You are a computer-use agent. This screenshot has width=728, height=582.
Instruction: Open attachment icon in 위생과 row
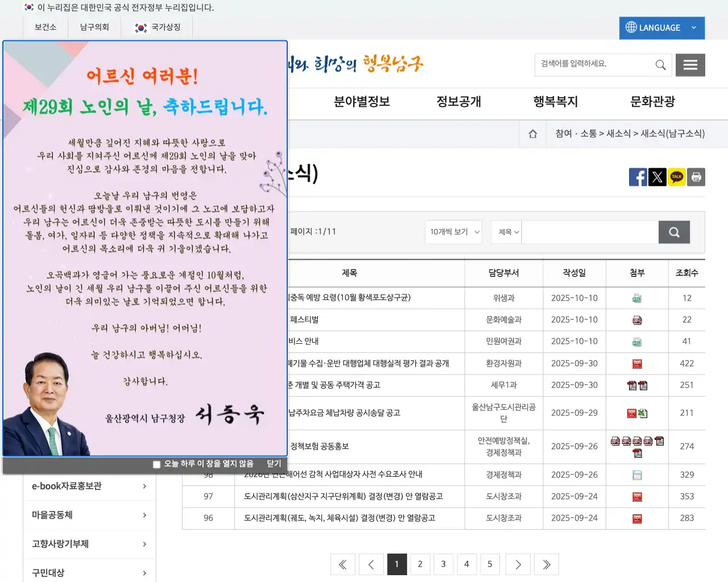(637, 298)
